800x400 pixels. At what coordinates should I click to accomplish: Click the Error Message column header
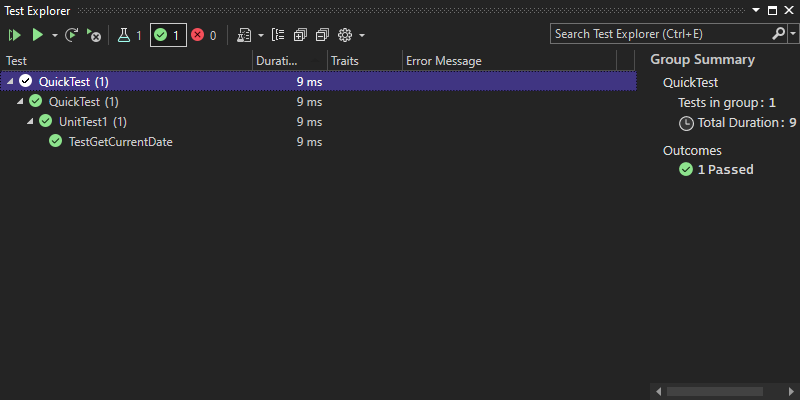click(444, 61)
